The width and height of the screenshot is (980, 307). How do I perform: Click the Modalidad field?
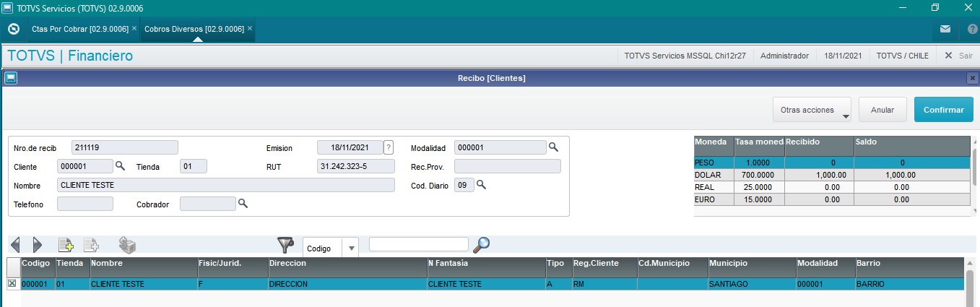coord(500,147)
